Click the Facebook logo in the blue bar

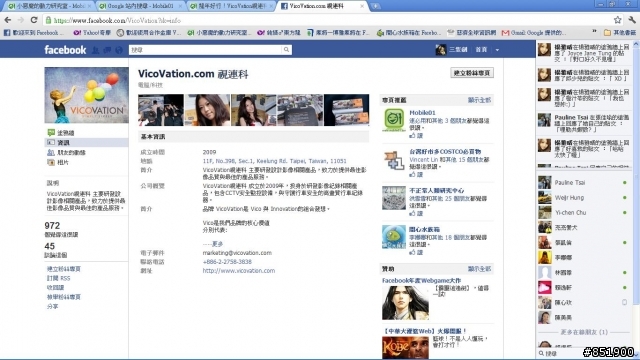click(x=65, y=50)
